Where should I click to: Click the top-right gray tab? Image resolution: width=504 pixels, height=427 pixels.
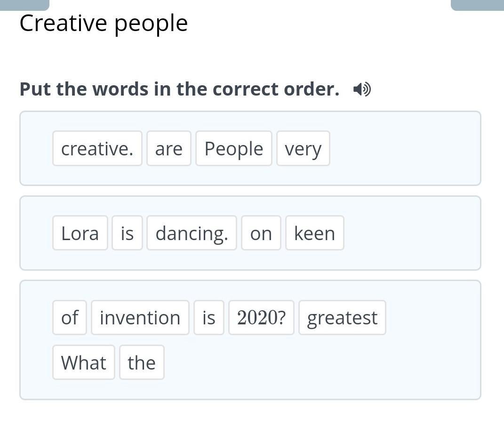pos(477,5)
